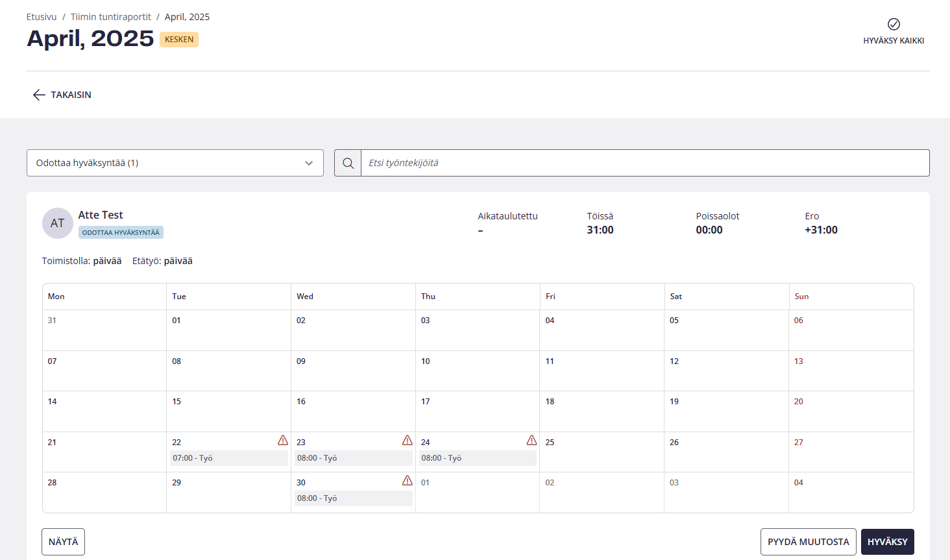Open the 08:00 - Työ entry on April 24

[478, 458]
